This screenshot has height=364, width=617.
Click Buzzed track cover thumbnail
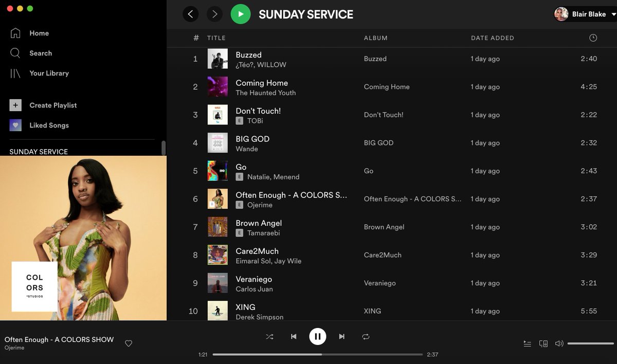(217, 59)
